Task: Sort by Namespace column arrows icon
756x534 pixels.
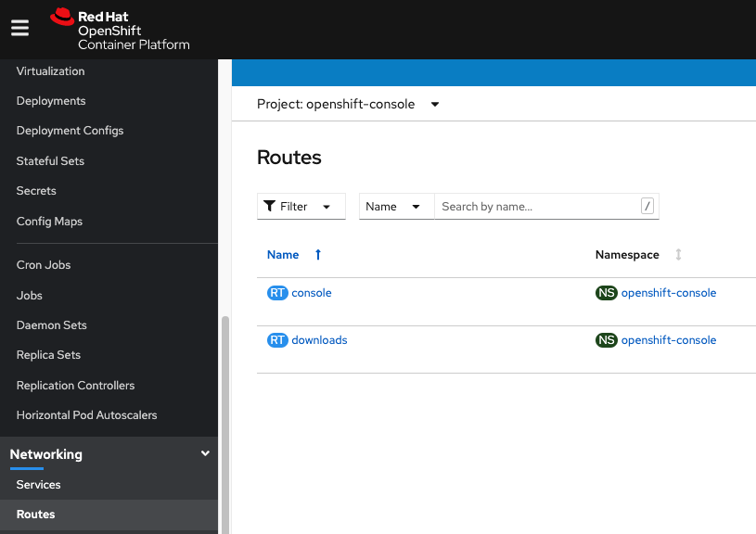Action: pos(678,255)
